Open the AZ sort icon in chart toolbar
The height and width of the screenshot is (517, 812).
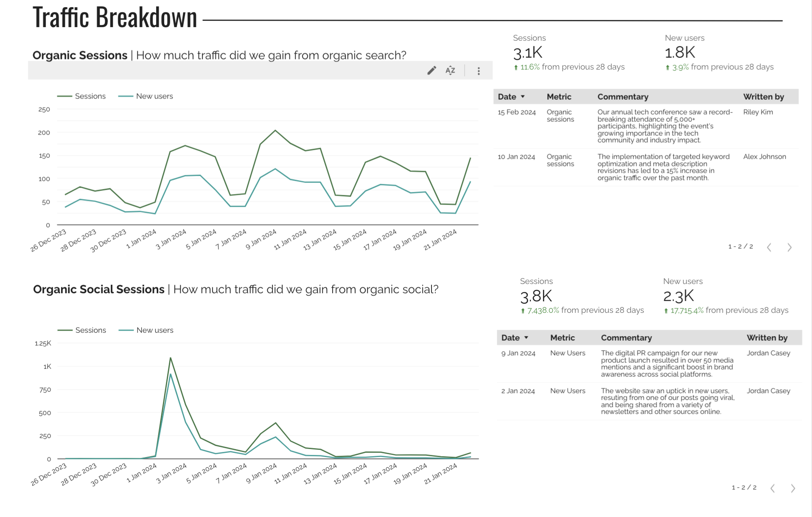click(x=450, y=70)
